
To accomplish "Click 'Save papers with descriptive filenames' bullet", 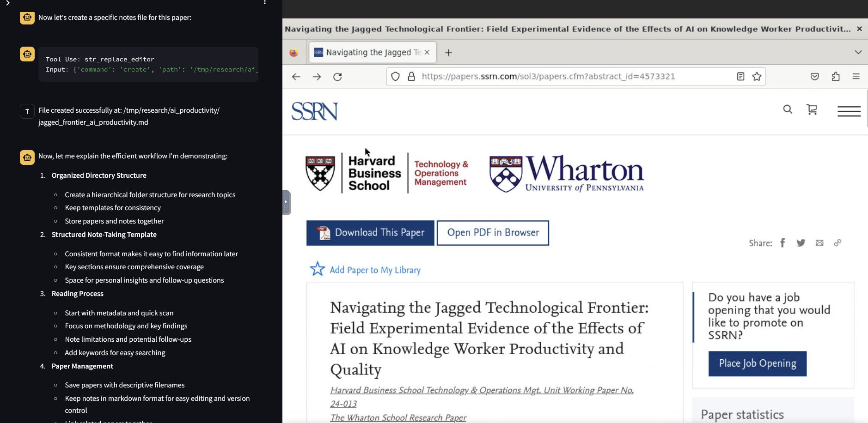I will tap(125, 385).
